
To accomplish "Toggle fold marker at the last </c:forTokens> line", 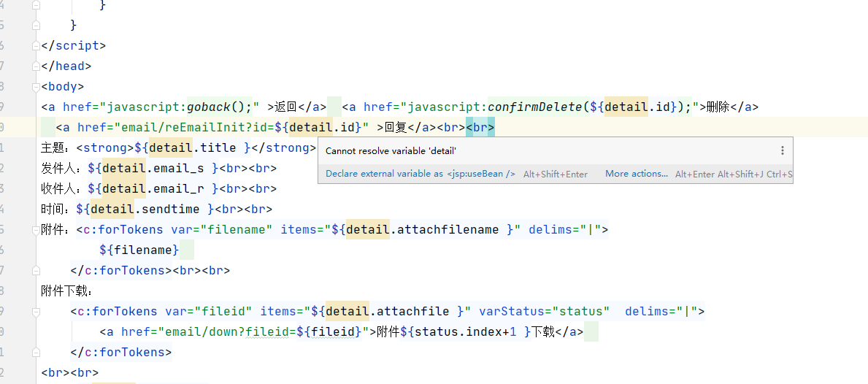I will point(37,353).
